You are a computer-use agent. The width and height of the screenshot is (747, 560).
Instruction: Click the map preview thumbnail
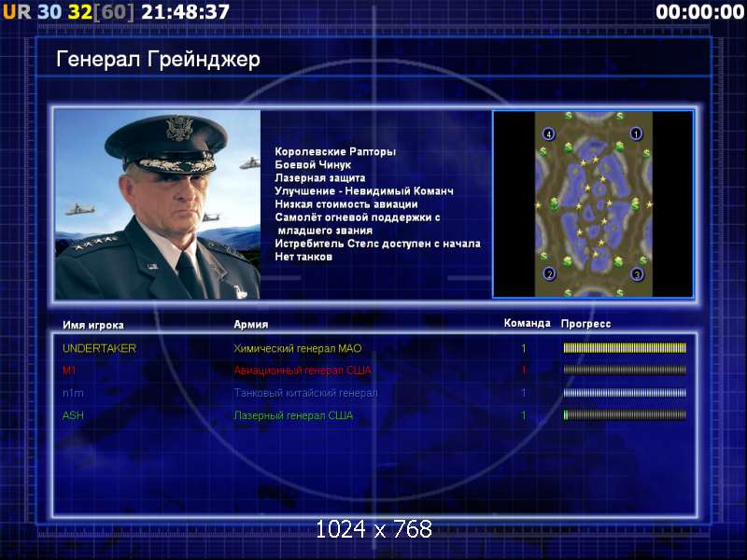(593, 204)
